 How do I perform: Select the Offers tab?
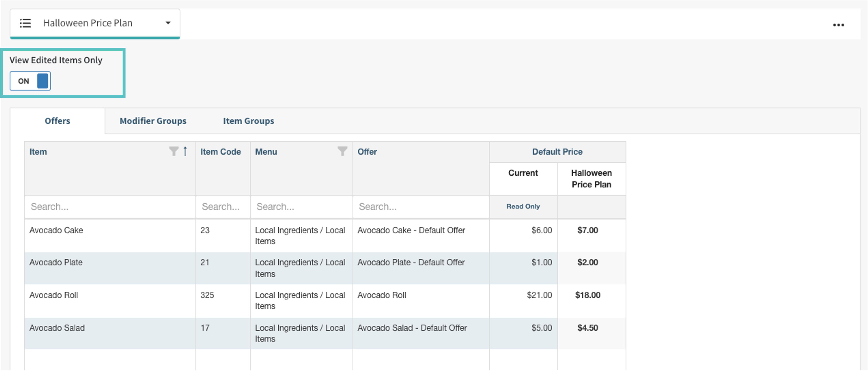(x=58, y=121)
